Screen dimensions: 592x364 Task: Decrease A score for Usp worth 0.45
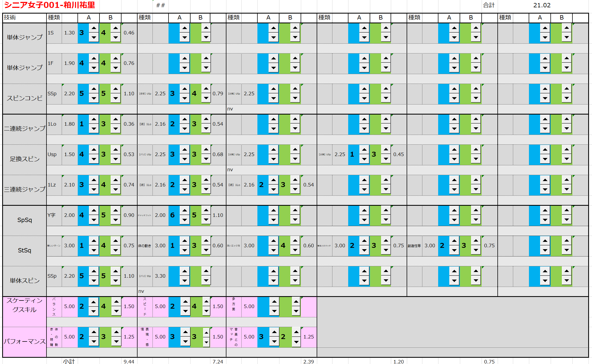point(364,159)
